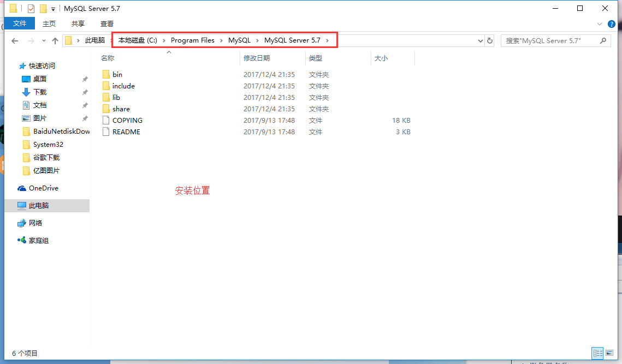This screenshot has width=622, height=364.
Task: Select 网络 in navigation pane
Action: pos(35,223)
